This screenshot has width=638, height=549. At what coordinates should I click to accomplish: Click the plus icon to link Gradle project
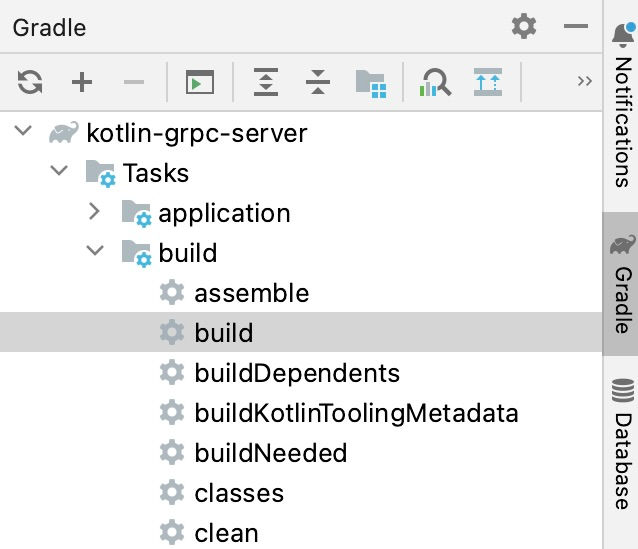click(82, 82)
